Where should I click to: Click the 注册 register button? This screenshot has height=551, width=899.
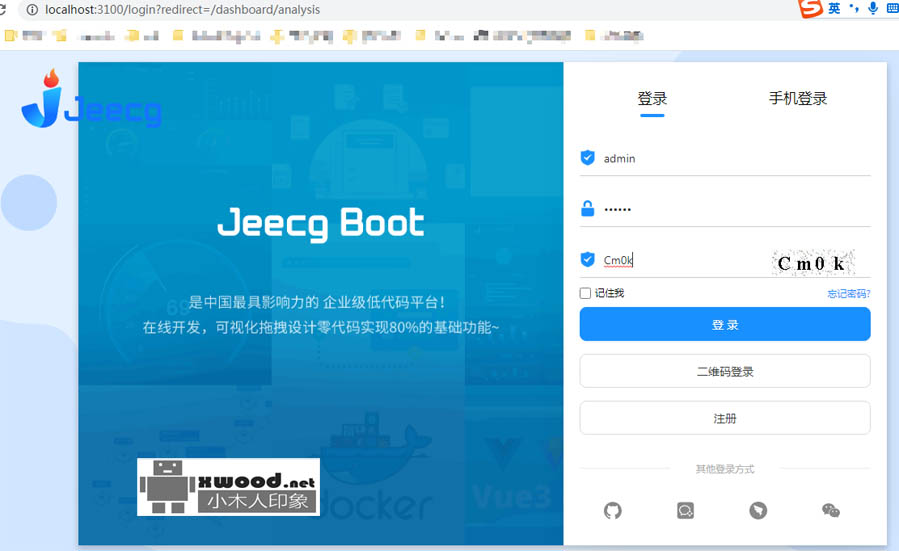point(725,419)
